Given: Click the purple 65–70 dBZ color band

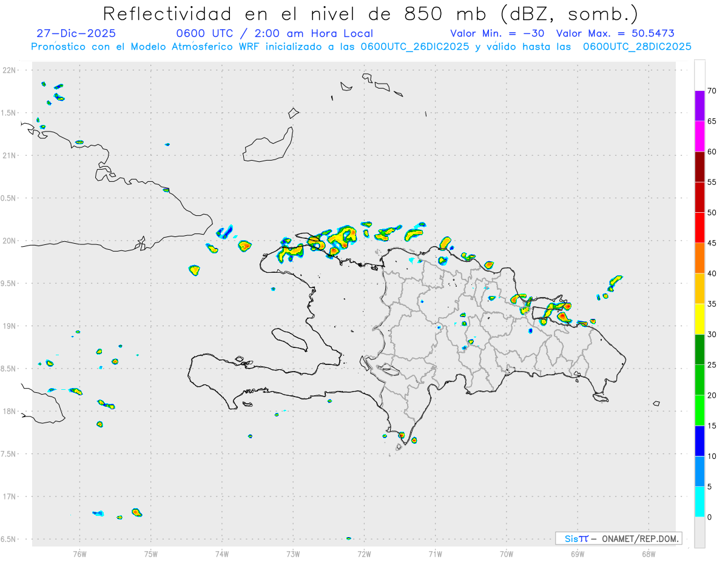Looking at the screenshot, I should [x=699, y=106].
